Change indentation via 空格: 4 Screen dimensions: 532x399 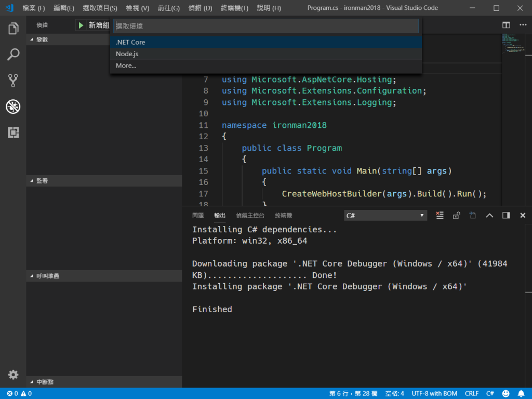(x=395, y=393)
